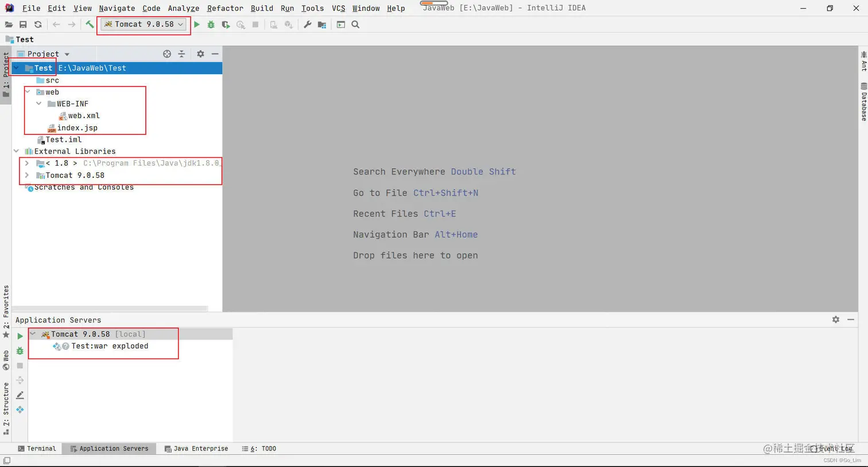Hide the Application Servers panel with the minus icon

click(x=851, y=320)
